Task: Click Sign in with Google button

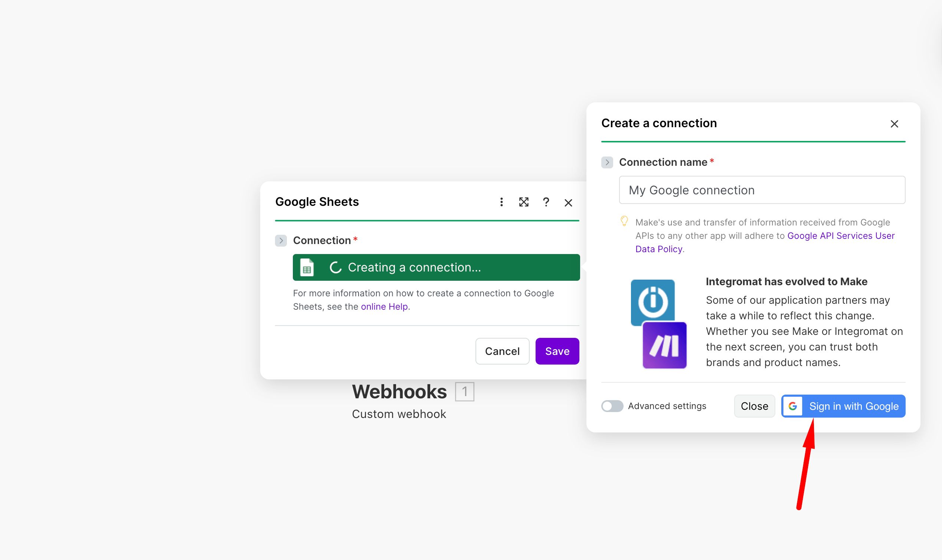Action: coord(844,406)
